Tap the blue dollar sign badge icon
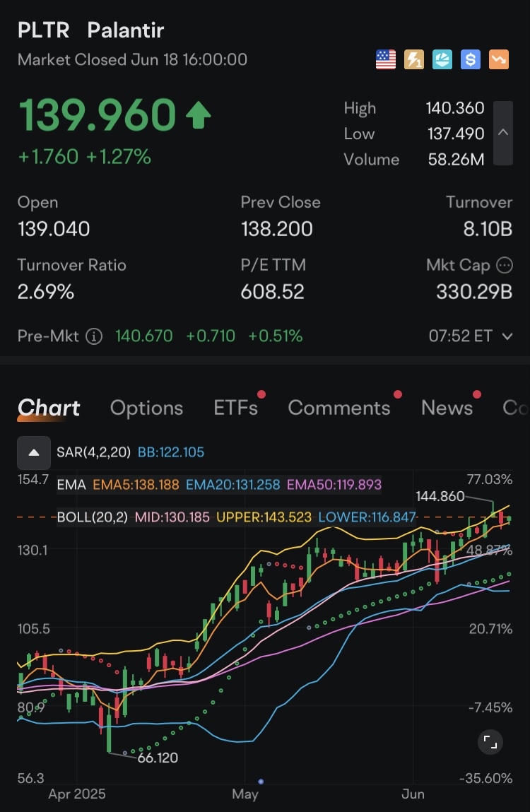Viewport: 530px width, 812px height. click(471, 59)
